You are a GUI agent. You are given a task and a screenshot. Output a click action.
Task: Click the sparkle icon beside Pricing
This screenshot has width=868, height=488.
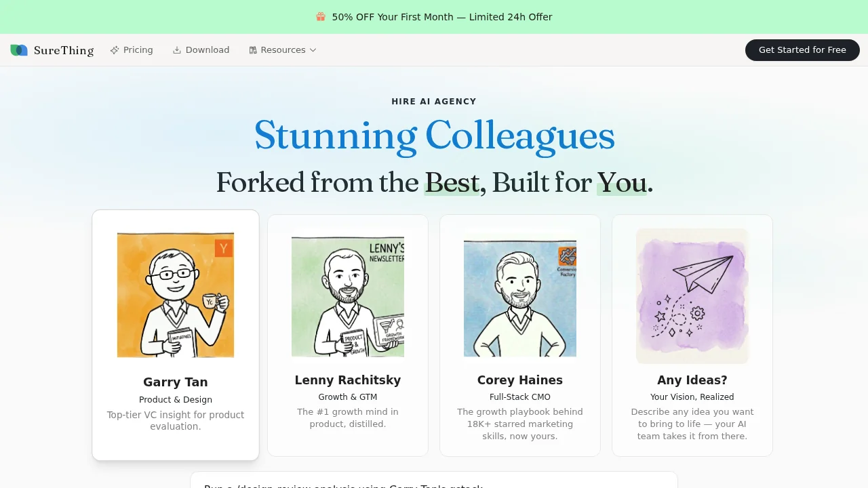click(113, 49)
